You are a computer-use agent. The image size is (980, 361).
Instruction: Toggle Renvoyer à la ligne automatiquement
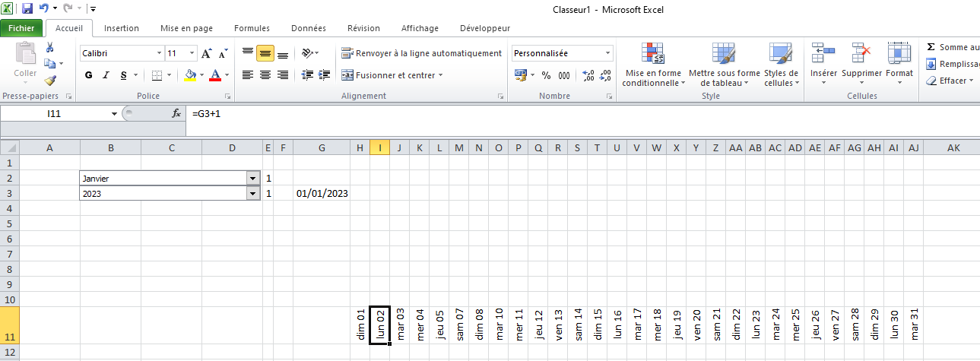point(421,53)
